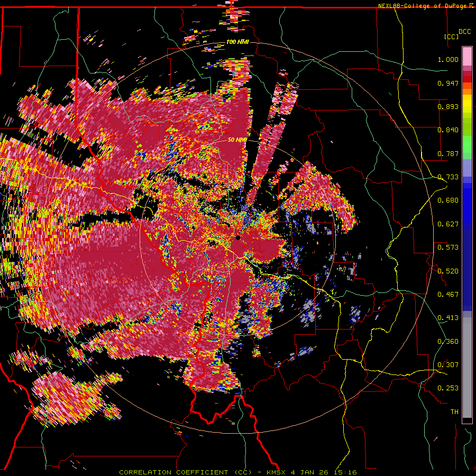Click the DCC label above the color scale
The width and height of the screenshot is (476, 476).
click(464, 32)
